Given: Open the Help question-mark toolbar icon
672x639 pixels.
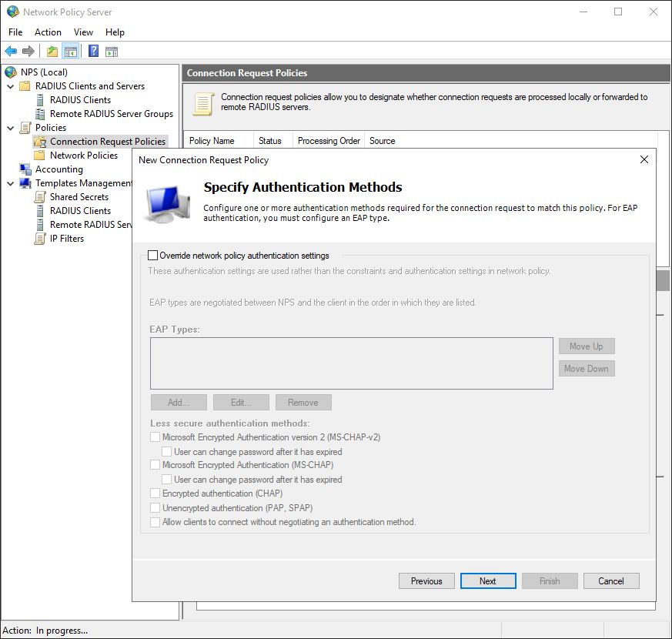Looking at the screenshot, I should 93,51.
